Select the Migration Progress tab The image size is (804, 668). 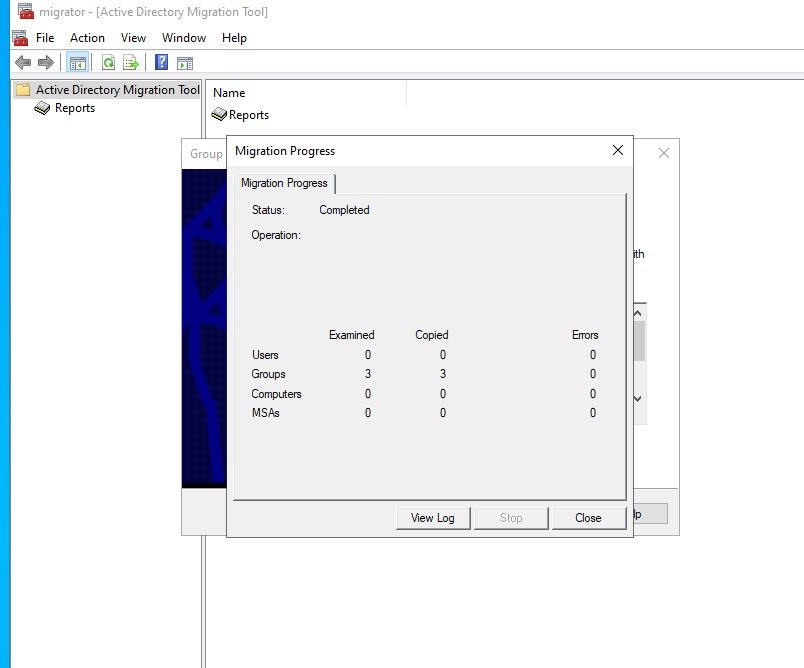pos(284,183)
